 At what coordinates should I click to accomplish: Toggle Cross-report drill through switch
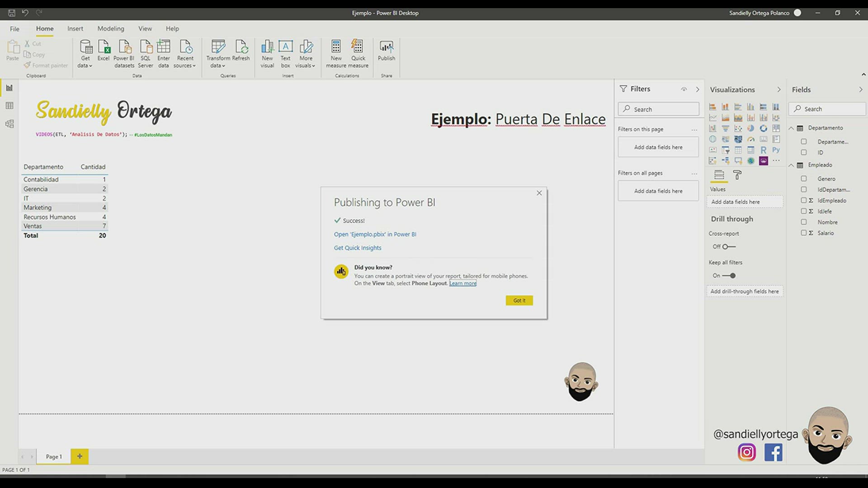729,247
